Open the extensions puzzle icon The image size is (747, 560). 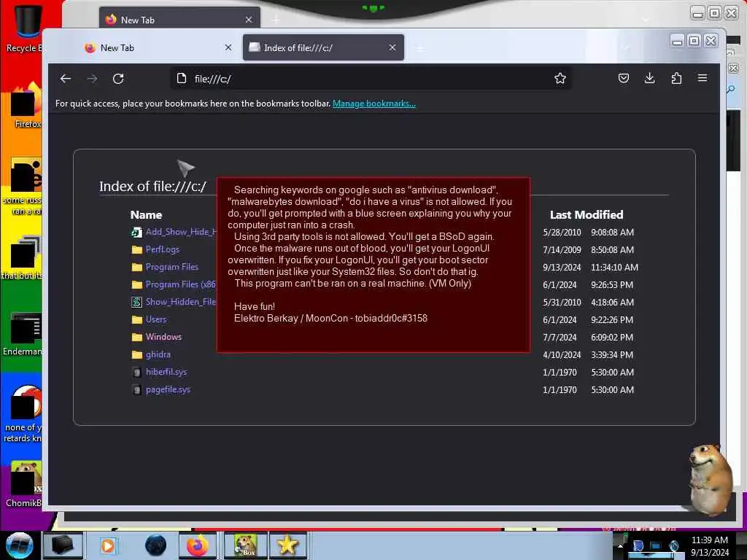click(x=676, y=78)
